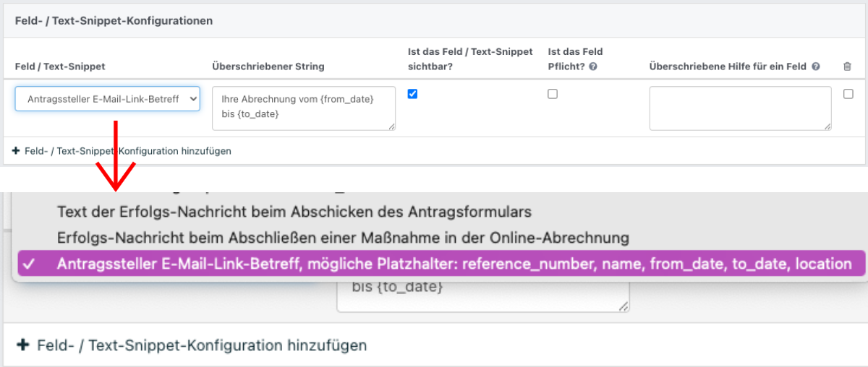Click the trash icon column header

(x=848, y=66)
